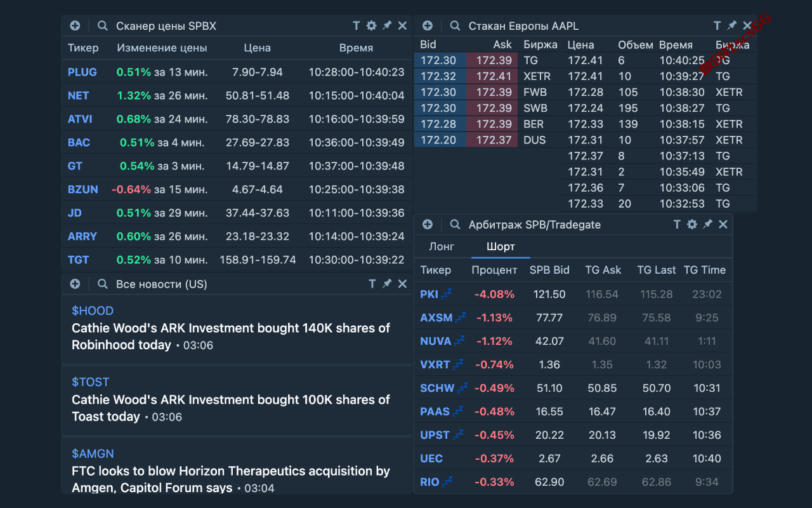Open PLUG ticker in price scanner
The height and width of the screenshot is (508, 812).
(82, 72)
